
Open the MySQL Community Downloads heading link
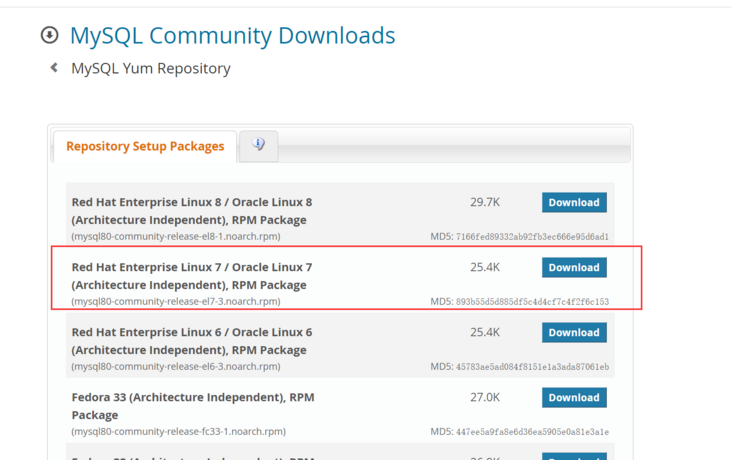(232, 36)
